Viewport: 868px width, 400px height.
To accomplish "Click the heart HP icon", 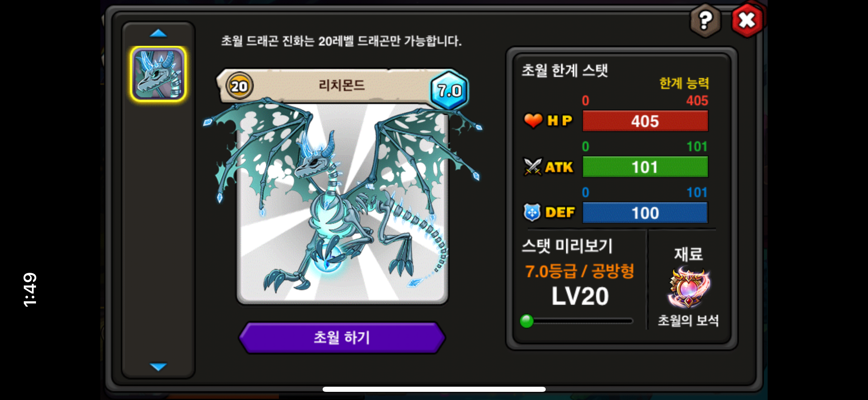I will tap(533, 120).
